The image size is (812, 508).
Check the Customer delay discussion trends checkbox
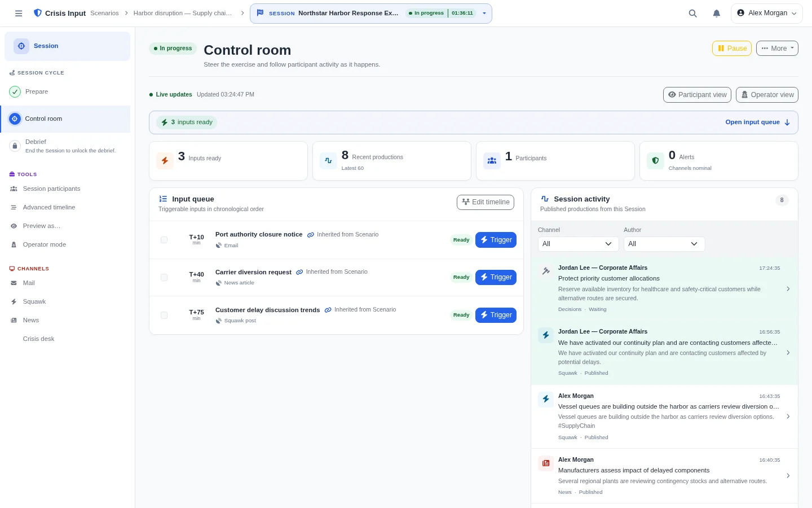click(164, 315)
